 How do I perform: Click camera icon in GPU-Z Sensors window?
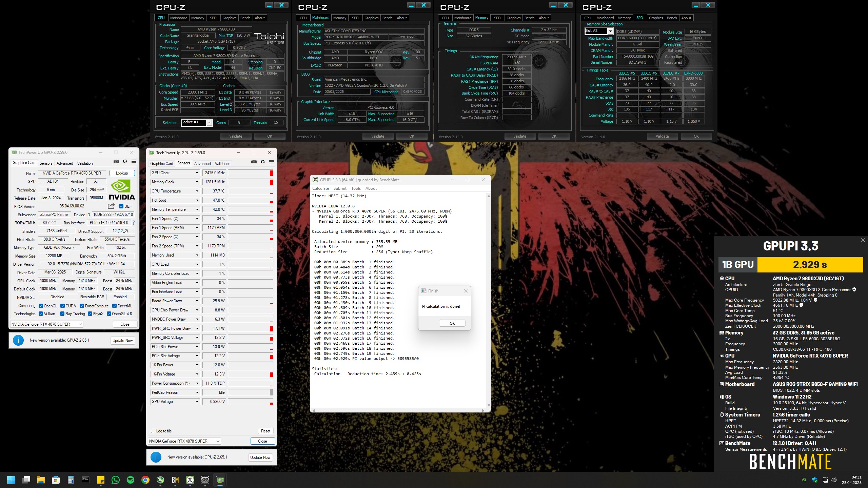click(254, 162)
